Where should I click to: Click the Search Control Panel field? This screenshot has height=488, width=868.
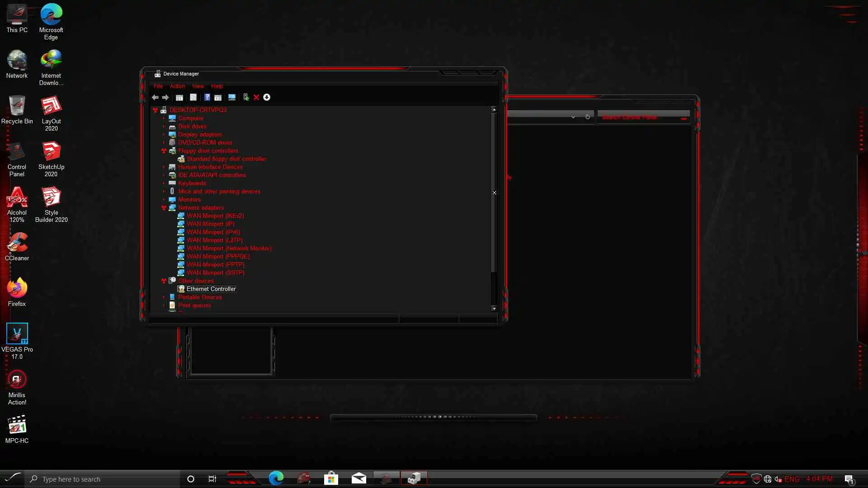click(637, 117)
